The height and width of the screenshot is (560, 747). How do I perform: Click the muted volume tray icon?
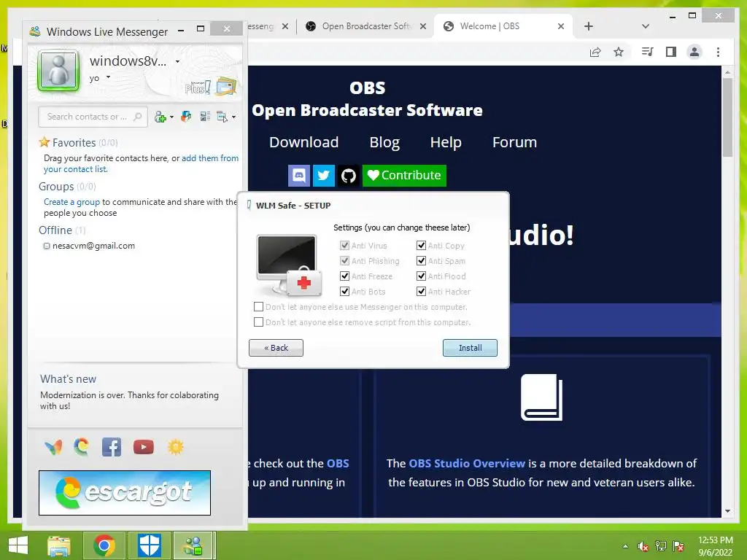643,547
